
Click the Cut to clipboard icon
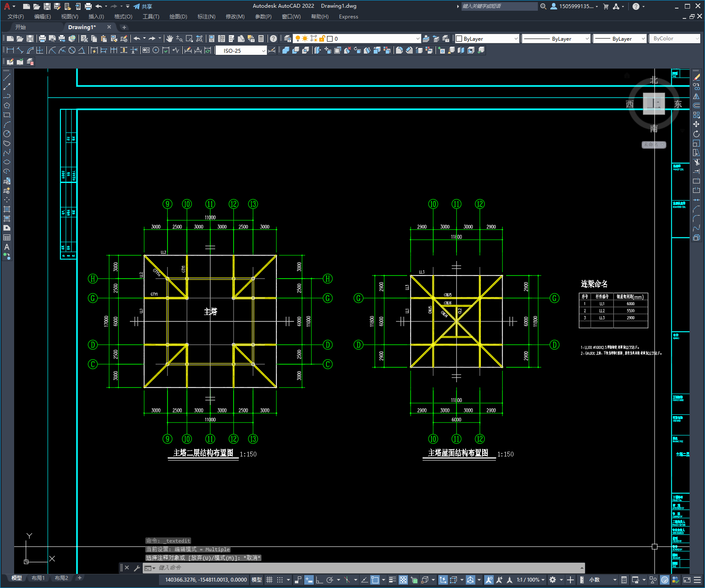click(84, 39)
